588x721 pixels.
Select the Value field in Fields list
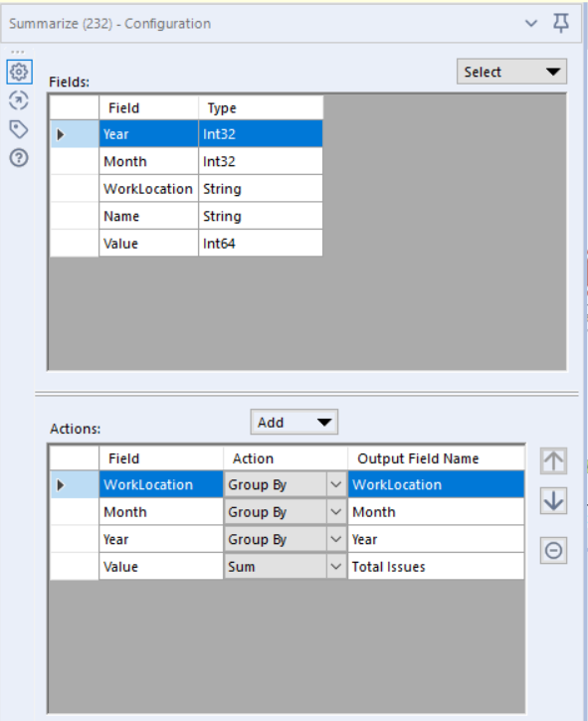148,244
